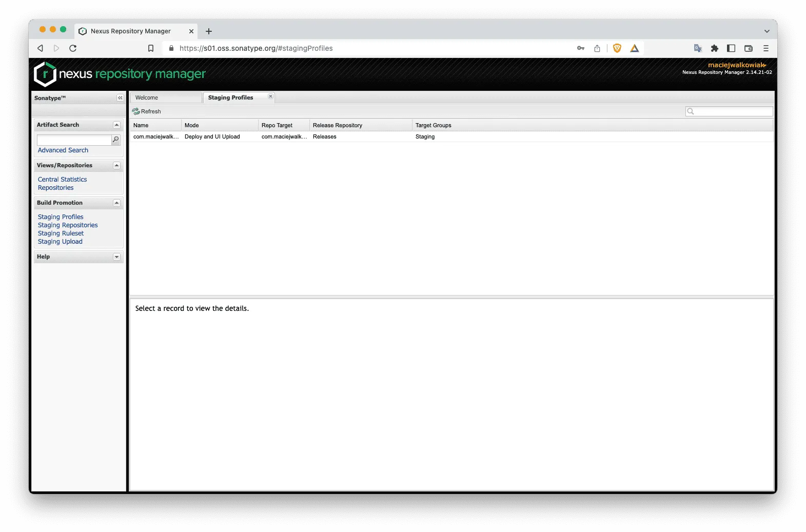Collapse the Artifact Search panel
806x532 pixels.
pyautogui.click(x=116, y=125)
